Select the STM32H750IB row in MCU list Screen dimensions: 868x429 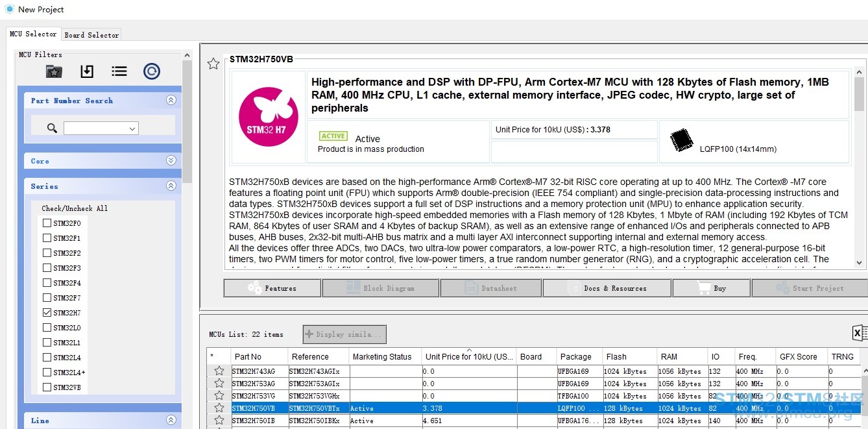(253, 421)
